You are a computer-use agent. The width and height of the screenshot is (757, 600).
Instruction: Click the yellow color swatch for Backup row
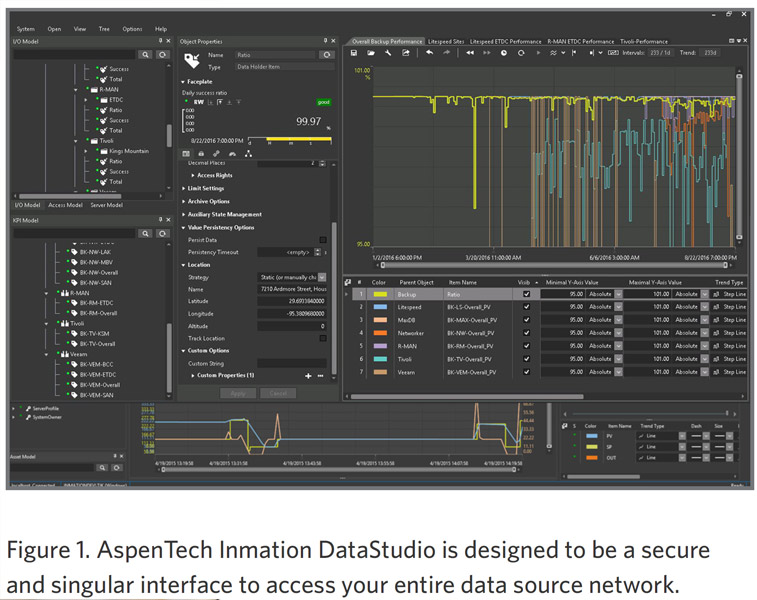click(378, 294)
